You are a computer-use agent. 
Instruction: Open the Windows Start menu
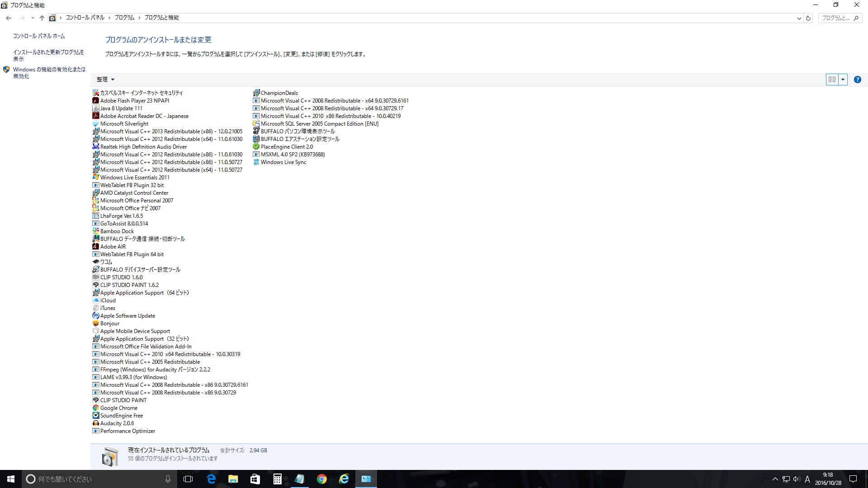(11, 479)
